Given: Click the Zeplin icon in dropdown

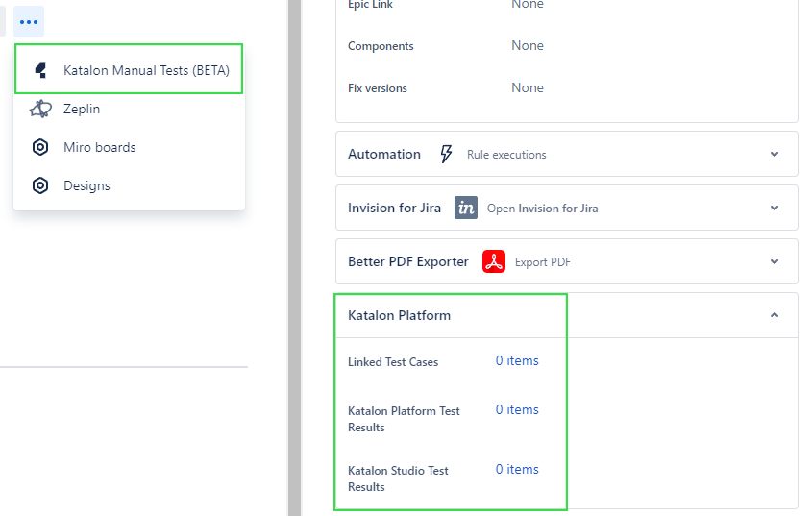Looking at the screenshot, I should (40, 109).
